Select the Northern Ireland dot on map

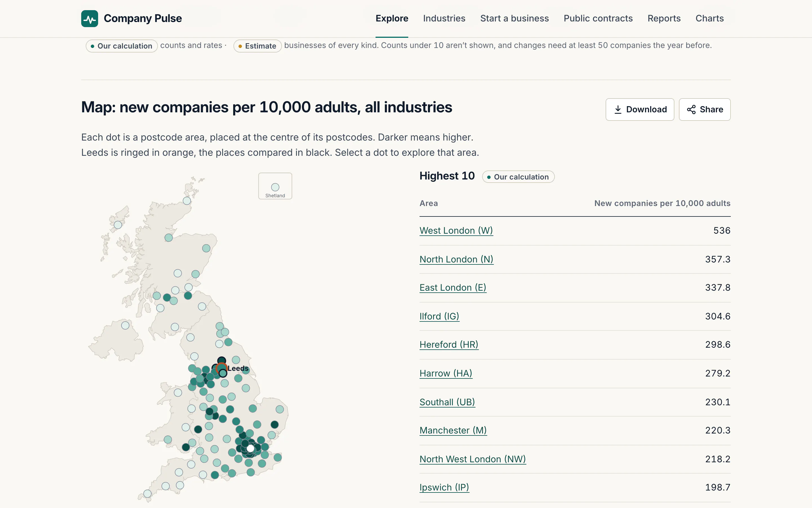(x=125, y=325)
